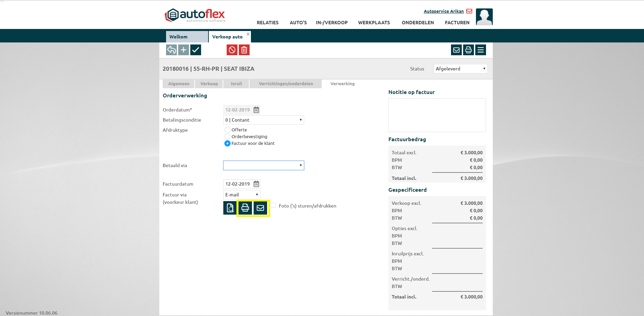
Task: Expand the Betalingsconditie dropdown
Action: click(263, 120)
